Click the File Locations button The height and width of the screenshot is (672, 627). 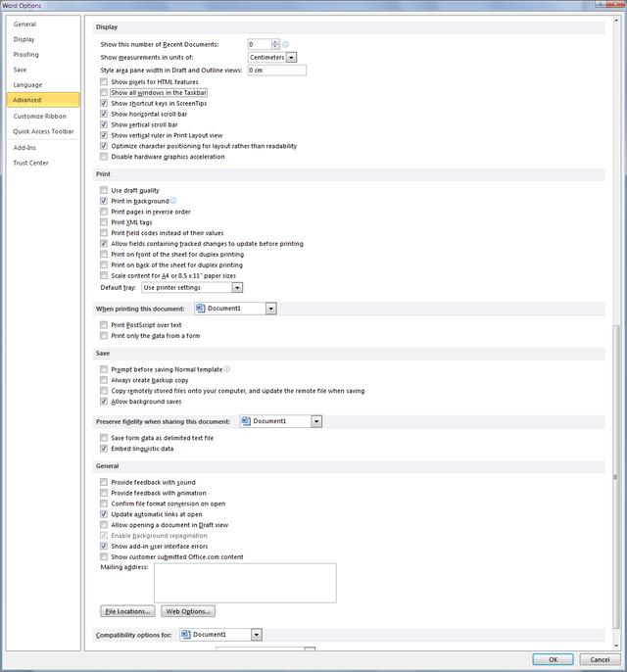[x=128, y=611]
